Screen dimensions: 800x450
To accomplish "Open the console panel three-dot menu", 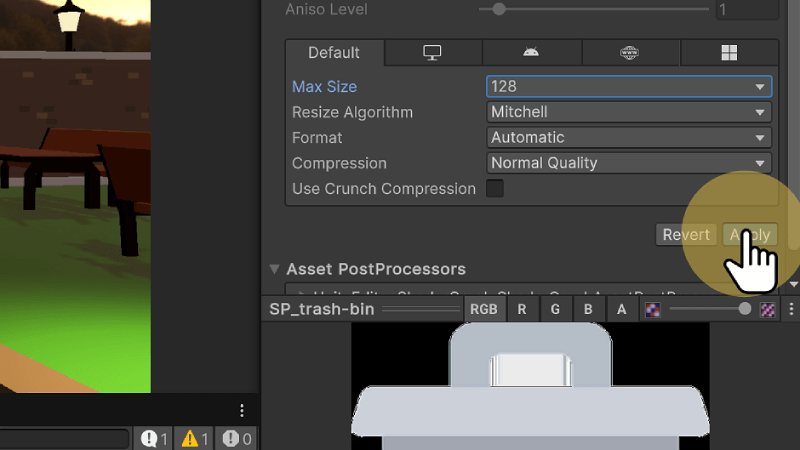I will click(242, 410).
